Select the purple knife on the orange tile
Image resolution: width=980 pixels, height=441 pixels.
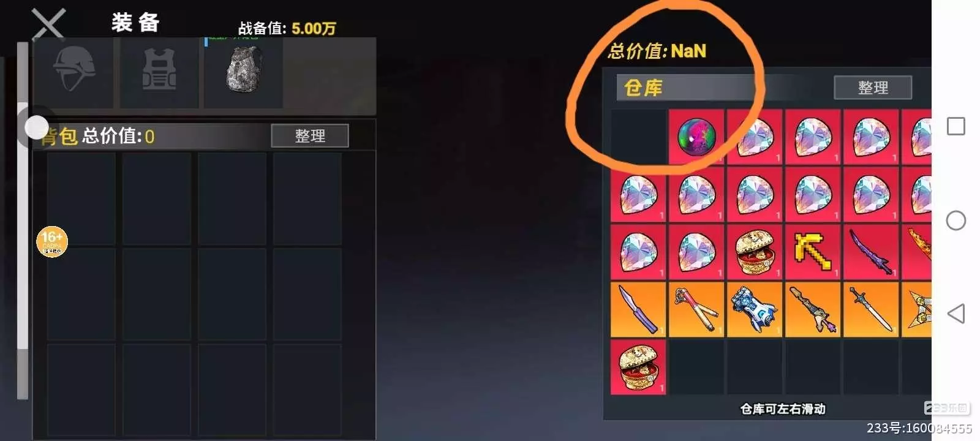tap(638, 309)
